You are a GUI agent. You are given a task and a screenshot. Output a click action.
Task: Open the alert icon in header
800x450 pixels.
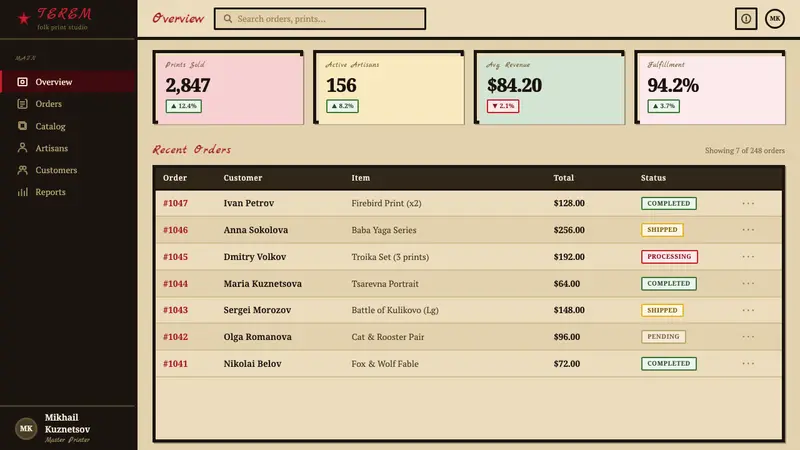click(746, 19)
